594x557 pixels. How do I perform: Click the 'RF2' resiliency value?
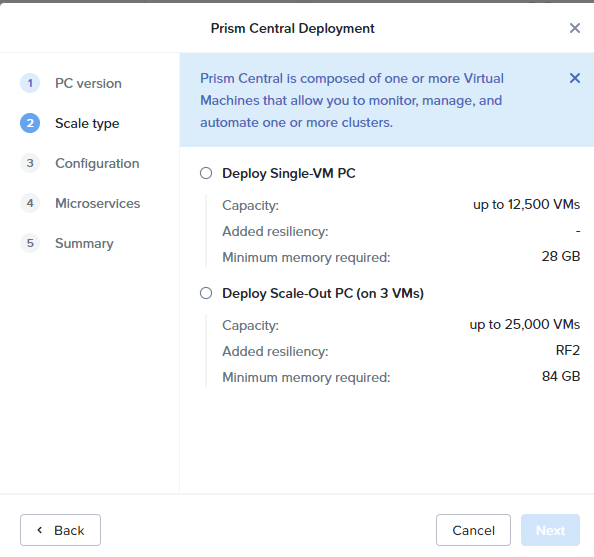567,350
